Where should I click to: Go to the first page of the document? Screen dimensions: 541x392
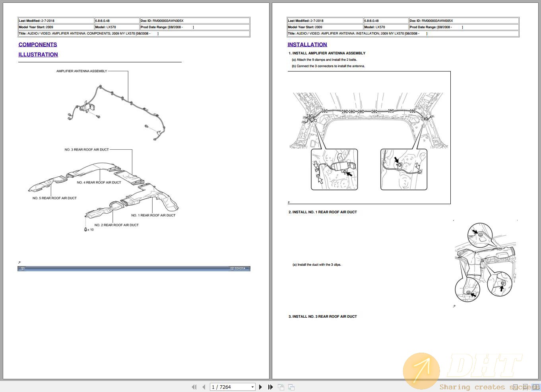coord(194,387)
